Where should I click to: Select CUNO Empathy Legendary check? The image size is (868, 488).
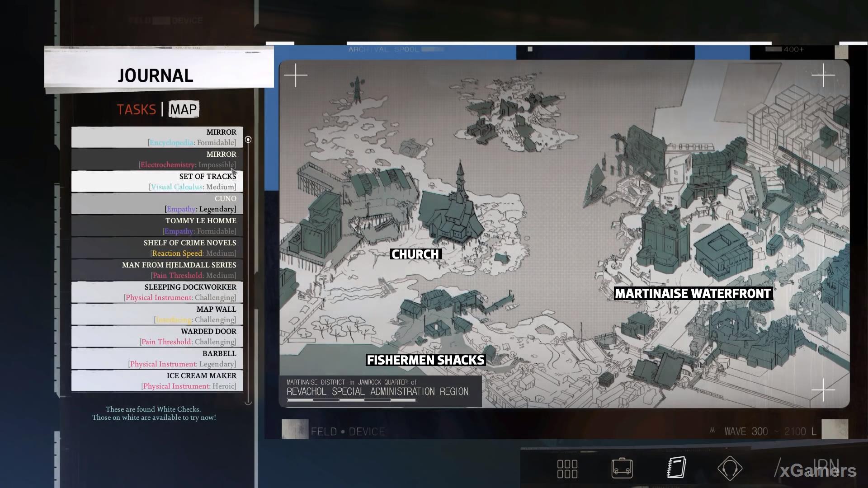click(x=157, y=203)
